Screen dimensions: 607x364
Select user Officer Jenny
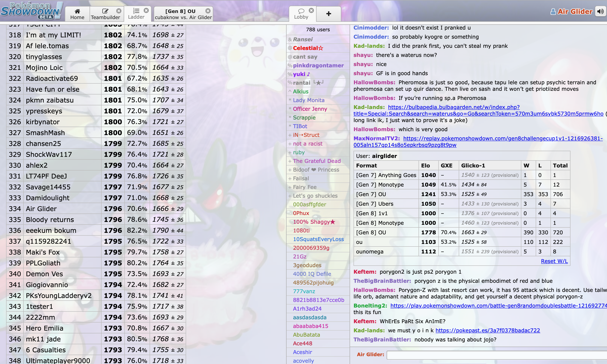[318, 109]
